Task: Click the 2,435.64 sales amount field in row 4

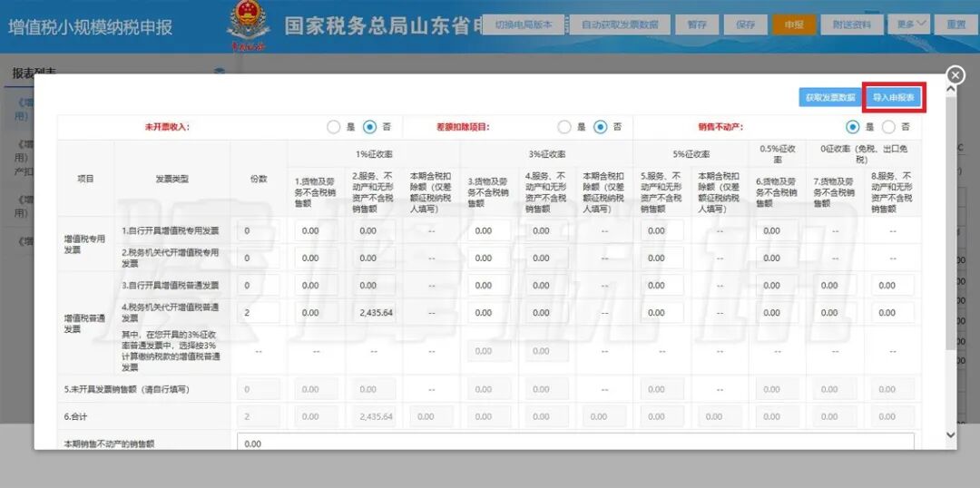Action: (x=374, y=312)
